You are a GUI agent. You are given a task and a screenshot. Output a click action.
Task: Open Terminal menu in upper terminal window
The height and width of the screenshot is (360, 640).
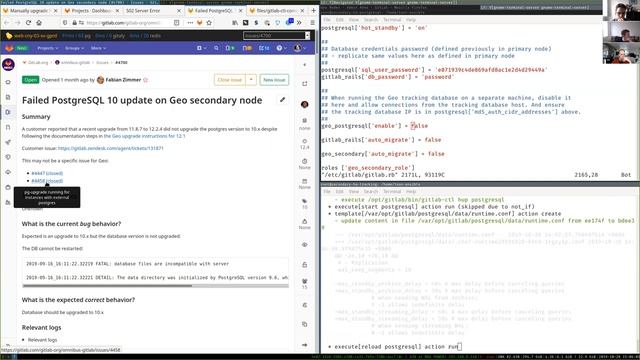tap(392, 20)
